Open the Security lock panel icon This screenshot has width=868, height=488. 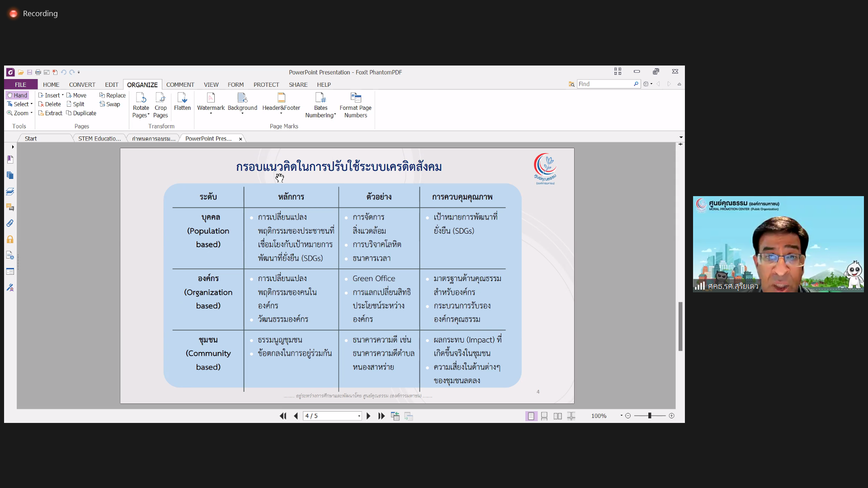pos(10,239)
